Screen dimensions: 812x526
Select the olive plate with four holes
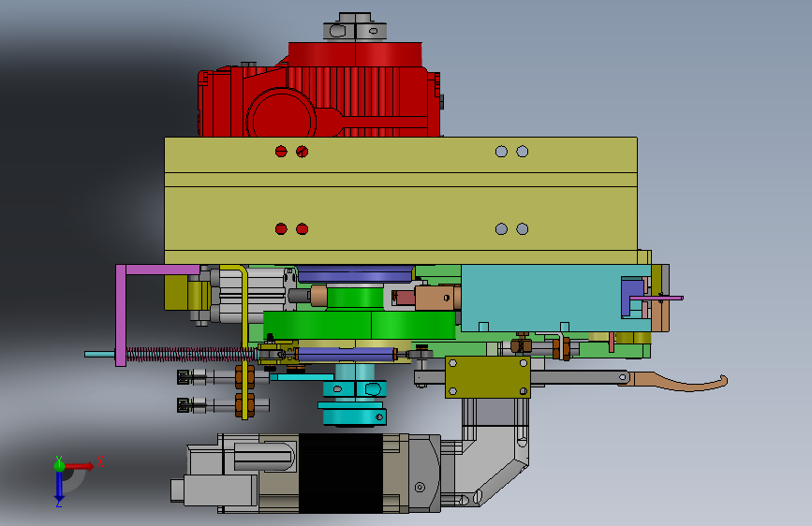[x=488, y=377]
